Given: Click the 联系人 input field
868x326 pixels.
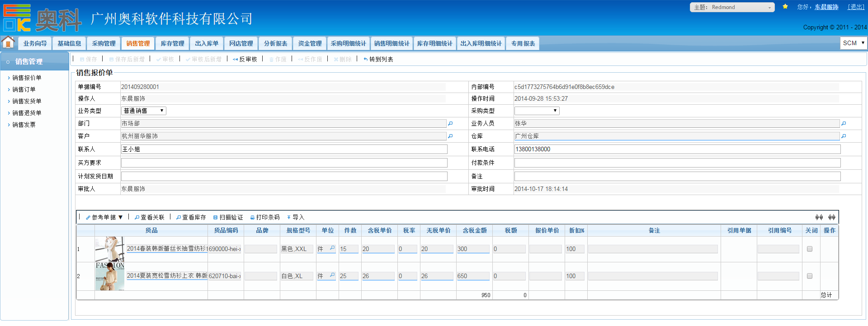Looking at the screenshot, I should coord(284,149).
